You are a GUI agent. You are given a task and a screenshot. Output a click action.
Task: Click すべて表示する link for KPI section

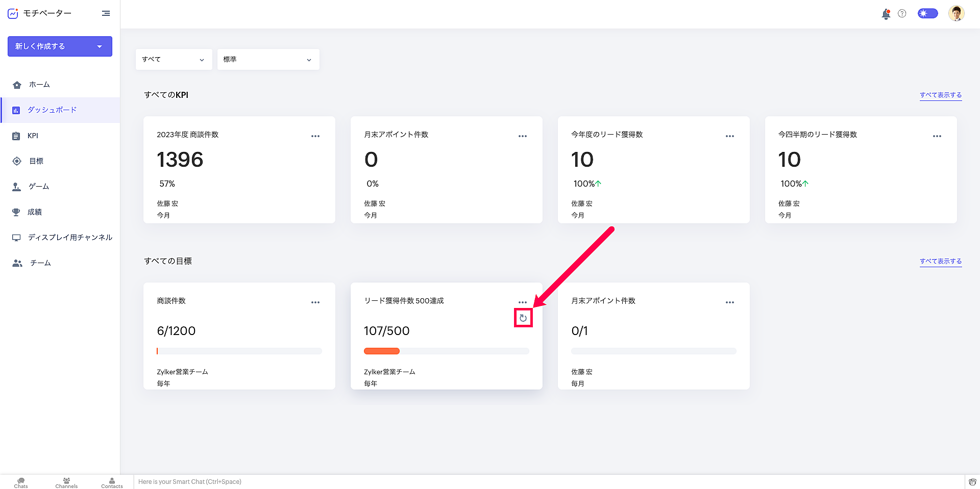pyautogui.click(x=940, y=95)
